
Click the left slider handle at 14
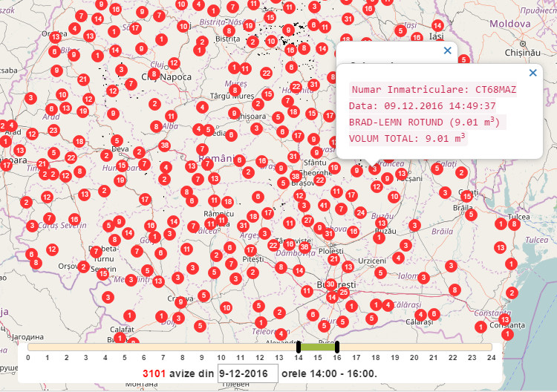[x=299, y=347]
